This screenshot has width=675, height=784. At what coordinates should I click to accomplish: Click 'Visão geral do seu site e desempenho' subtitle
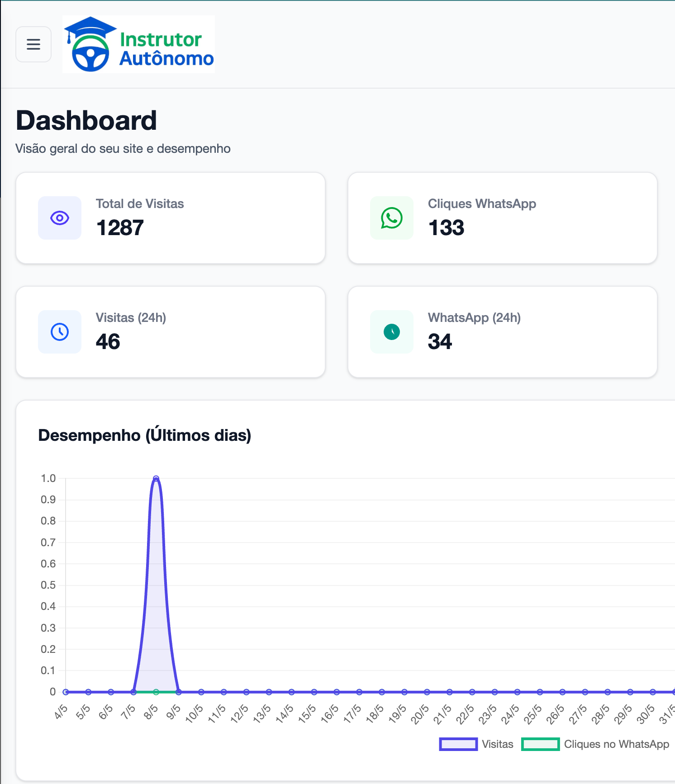point(123,149)
